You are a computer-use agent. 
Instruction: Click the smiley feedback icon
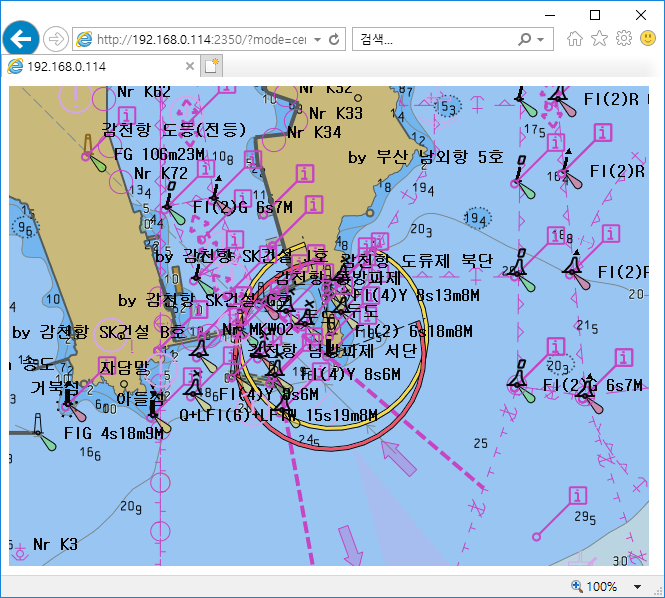point(647,39)
